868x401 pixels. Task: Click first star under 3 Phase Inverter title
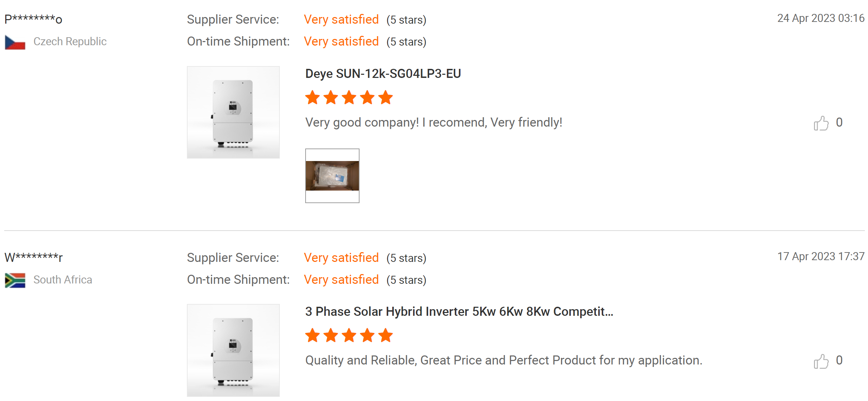[312, 336]
